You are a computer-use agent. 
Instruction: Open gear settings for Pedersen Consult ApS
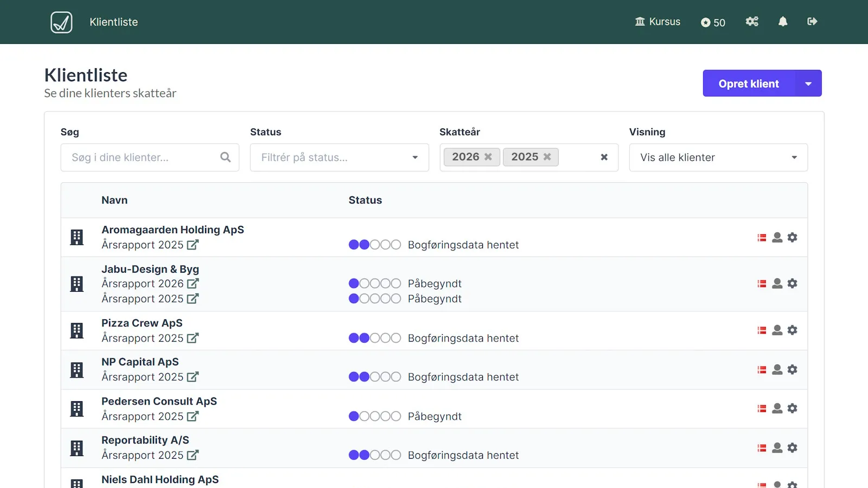pyautogui.click(x=793, y=408)
